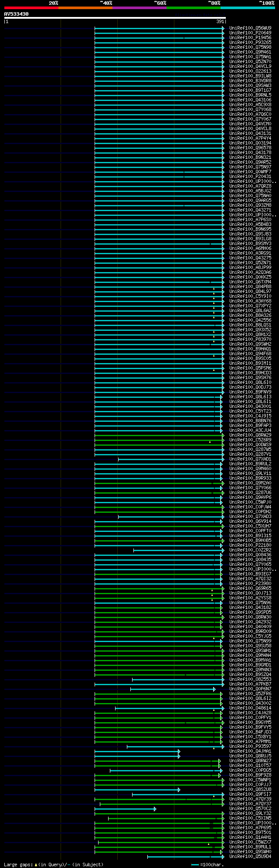
Task: Click label UniRef100_A8JP99
Action: (250, 267)
